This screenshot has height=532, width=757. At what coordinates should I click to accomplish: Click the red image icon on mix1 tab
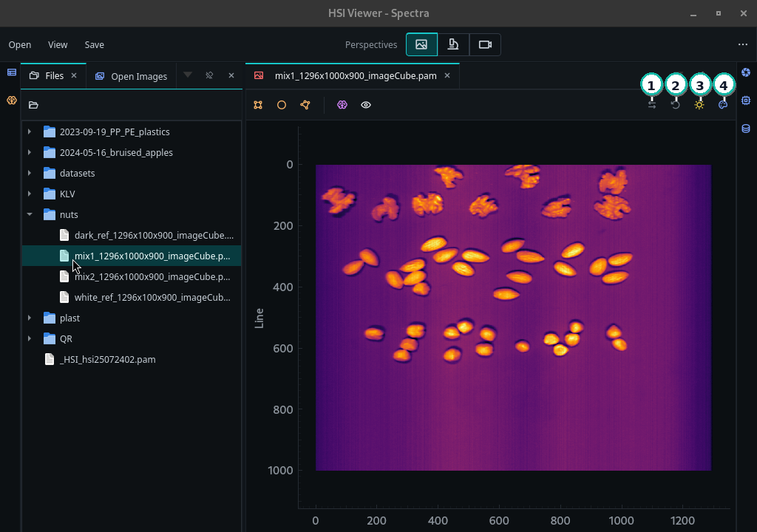click(259, 75)
